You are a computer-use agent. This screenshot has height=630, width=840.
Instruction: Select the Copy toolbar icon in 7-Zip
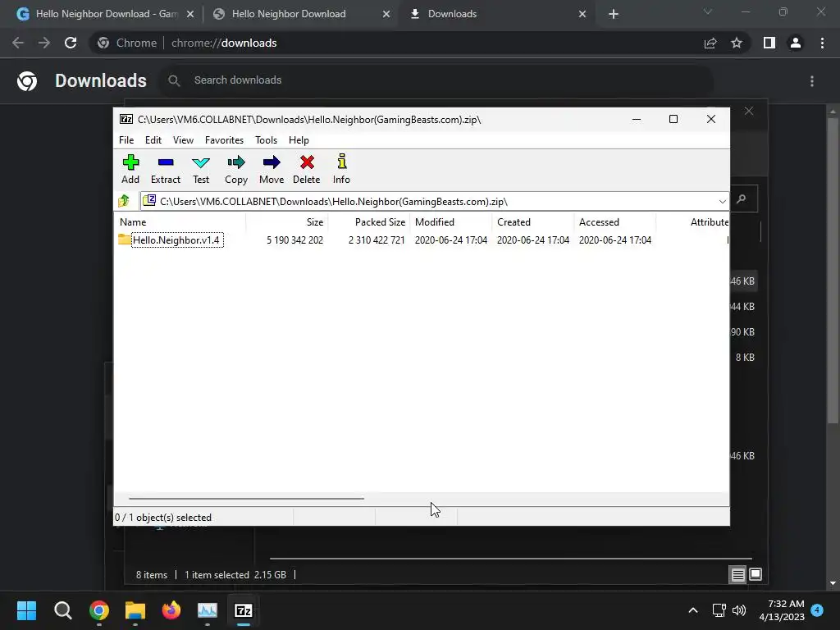236,169
